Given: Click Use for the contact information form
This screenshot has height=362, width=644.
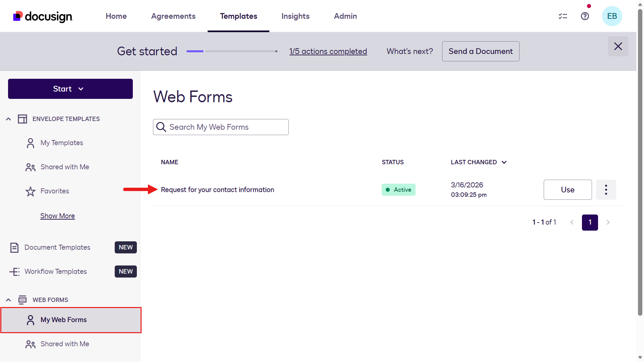Looking at the screenshot, I should point(568,190).
